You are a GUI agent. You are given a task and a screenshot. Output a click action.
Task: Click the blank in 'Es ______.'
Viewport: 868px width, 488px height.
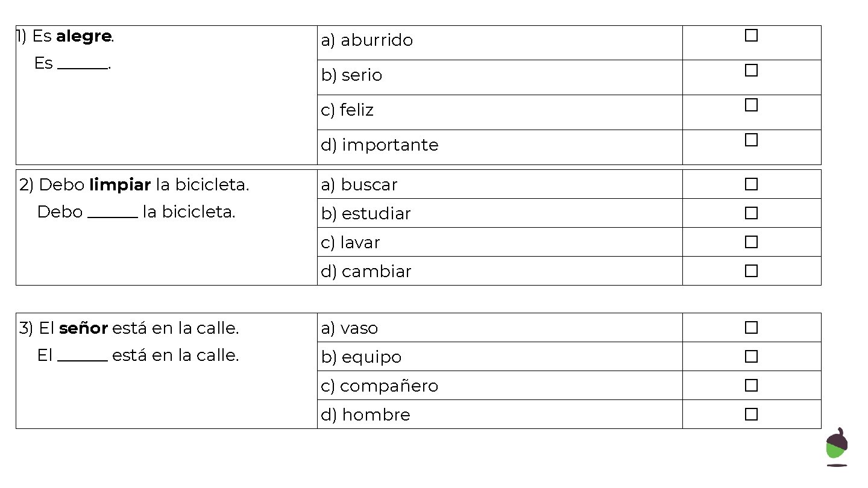click(x=82, y=65)
